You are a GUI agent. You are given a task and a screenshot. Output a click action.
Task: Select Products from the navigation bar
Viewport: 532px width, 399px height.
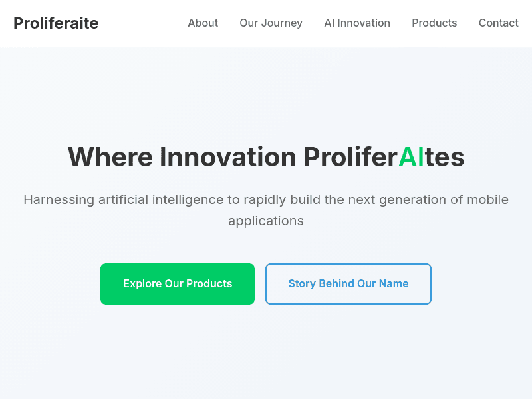click(434, 23)
